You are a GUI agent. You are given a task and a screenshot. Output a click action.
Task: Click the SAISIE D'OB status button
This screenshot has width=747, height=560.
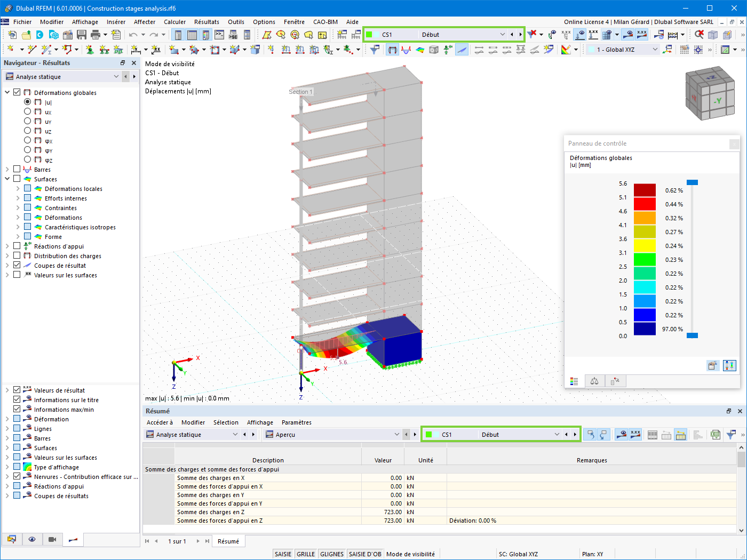coord(365,554)
